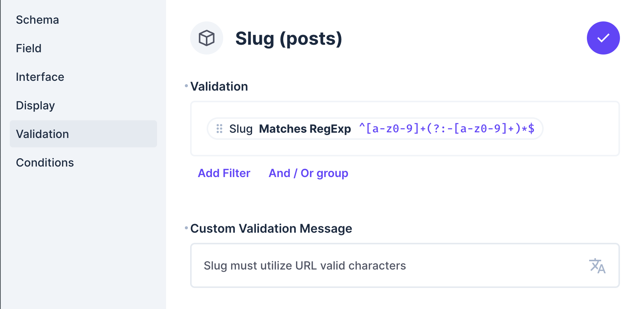The height and width of the screenshot is (309, 644).
Task: Click the custom validation message text field
Action: coord(338,266)
